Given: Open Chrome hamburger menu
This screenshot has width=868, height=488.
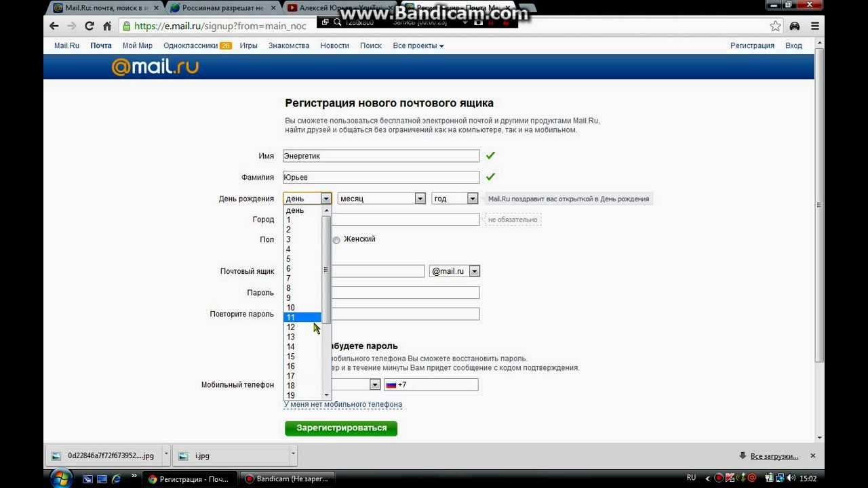Looking at the screenshot, I should coord(815,26).
